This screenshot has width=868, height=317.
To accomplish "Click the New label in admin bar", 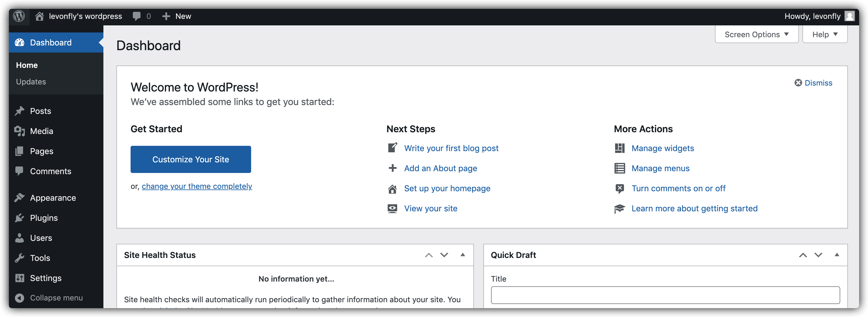I will 183,16.
